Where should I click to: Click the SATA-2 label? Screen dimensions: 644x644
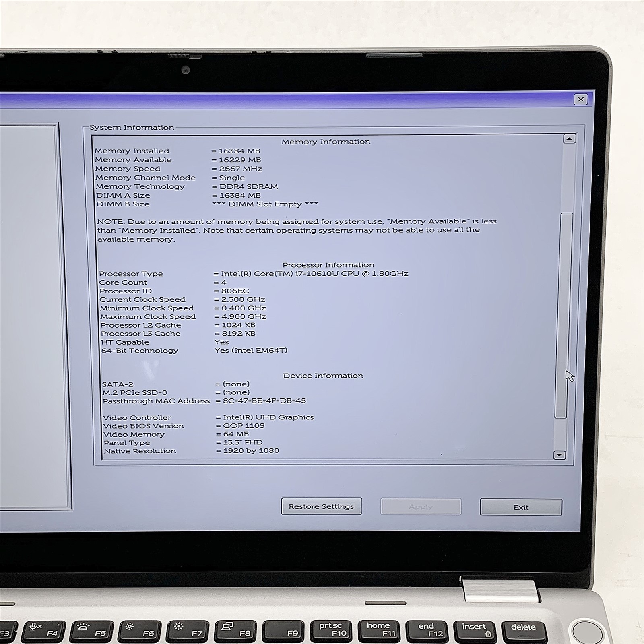118,384
